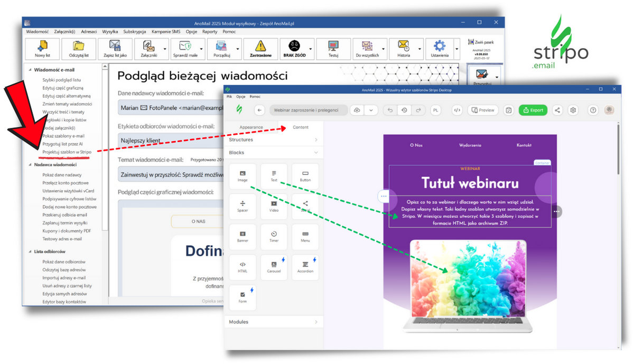Click the green Export button
This screenshot has height=364, width=634.
[x=533, y=110]
